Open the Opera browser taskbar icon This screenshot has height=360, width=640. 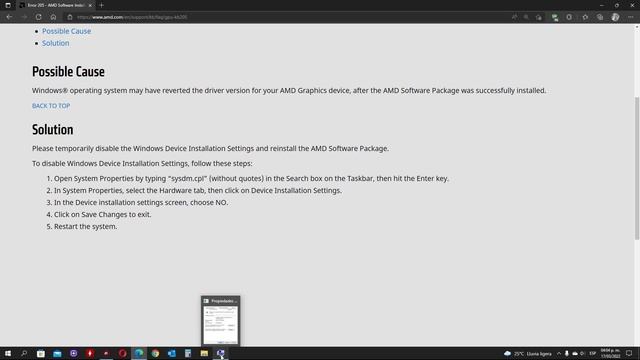click(x=122, y=353)
